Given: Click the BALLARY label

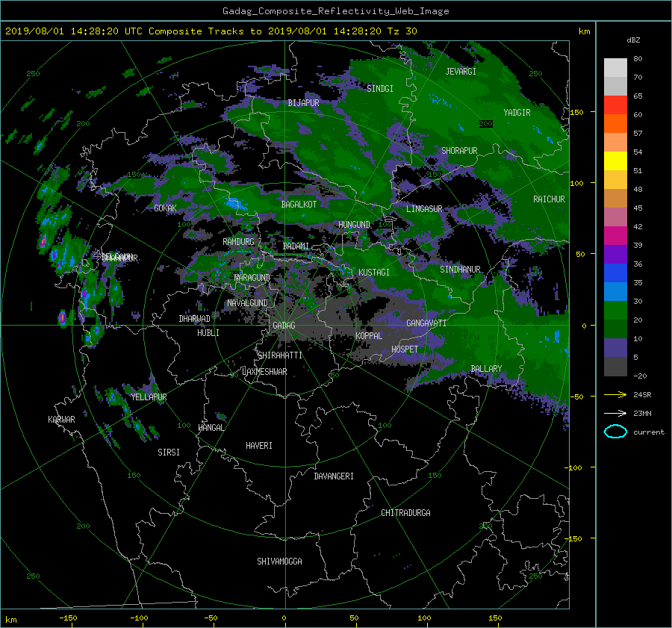Looking at the screenshot, I should click(x=486, y=369).
